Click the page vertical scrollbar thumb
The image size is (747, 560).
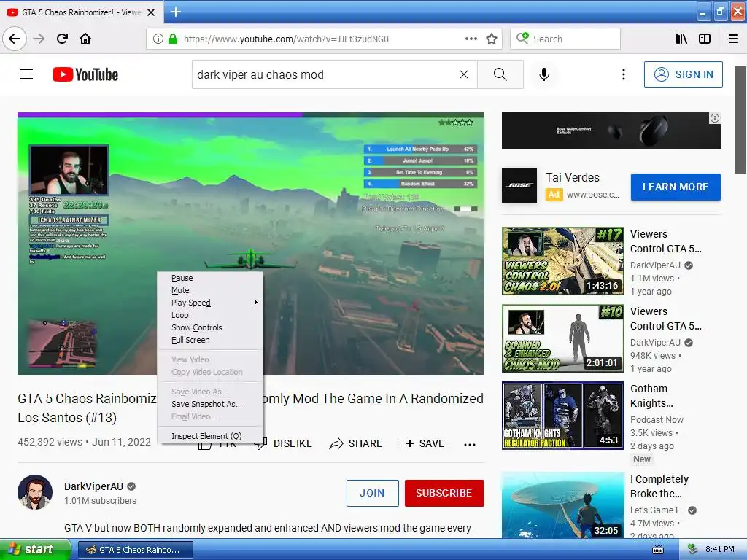pyautogui.click(x=741, y=120)
